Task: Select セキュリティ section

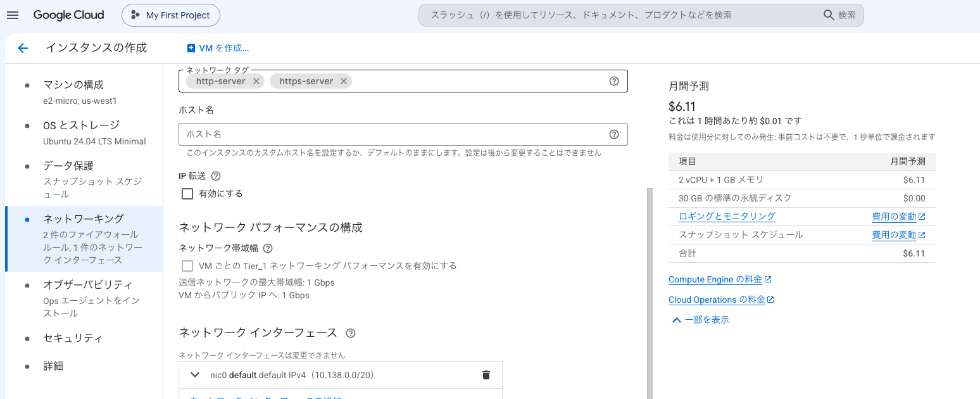Action: point(84,338)
